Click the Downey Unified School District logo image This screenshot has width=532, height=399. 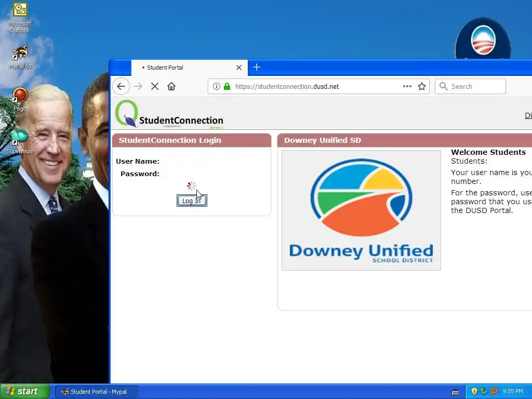pos(361,210)
